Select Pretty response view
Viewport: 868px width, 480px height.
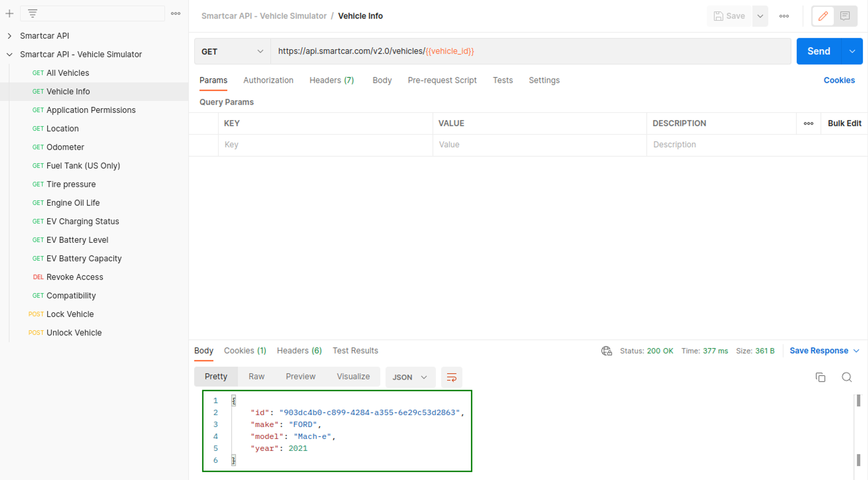(x=216, y=377)
